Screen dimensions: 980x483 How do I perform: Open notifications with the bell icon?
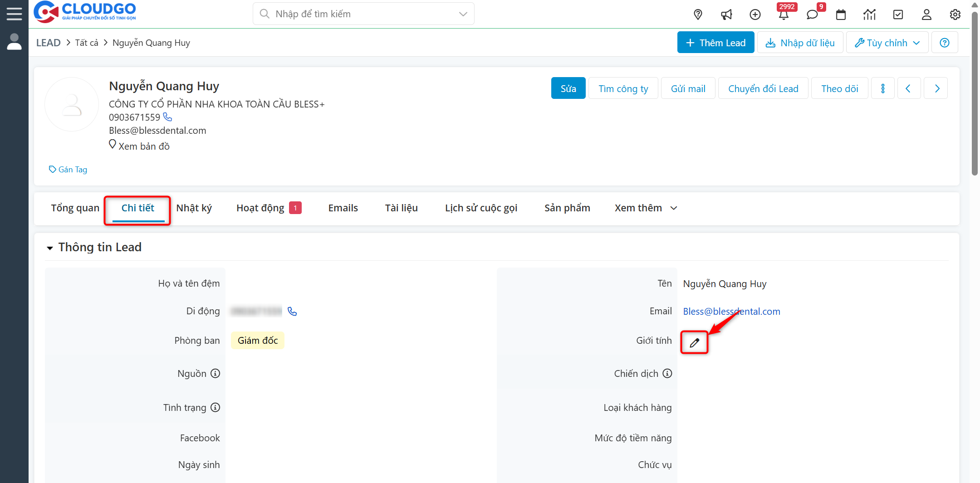tap(784, 14)
